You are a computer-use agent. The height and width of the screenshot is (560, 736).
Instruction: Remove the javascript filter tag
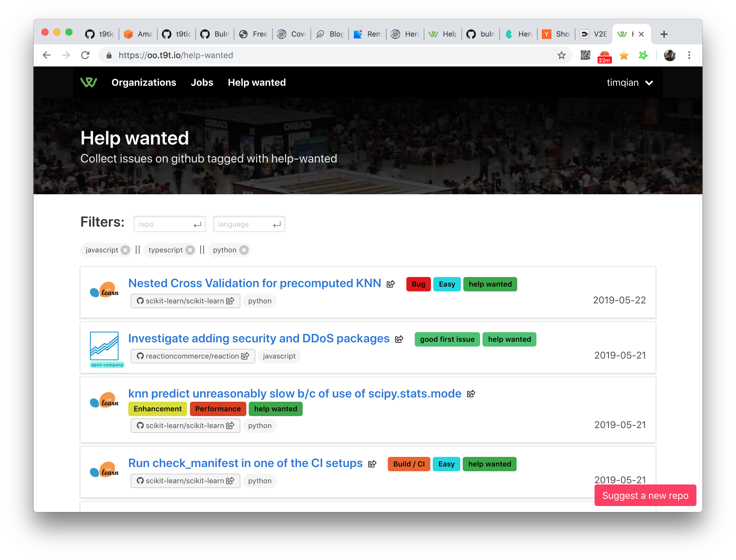click(x=125, y=250)
